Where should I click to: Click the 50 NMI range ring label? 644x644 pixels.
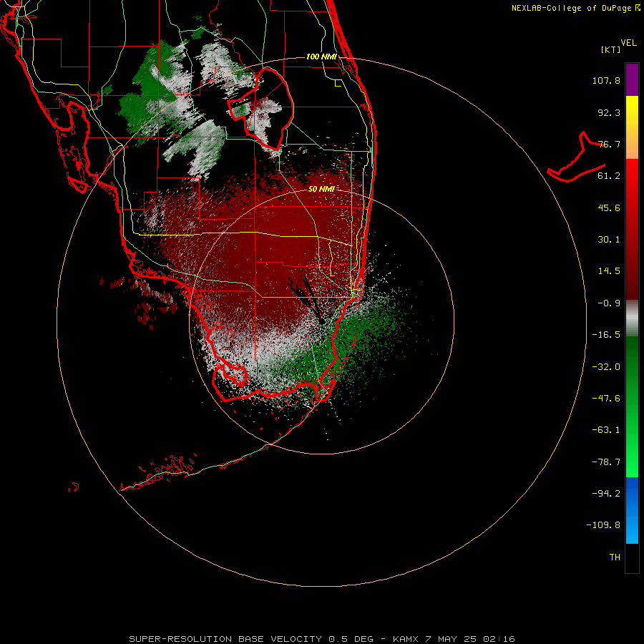click(x=321, y=189)
